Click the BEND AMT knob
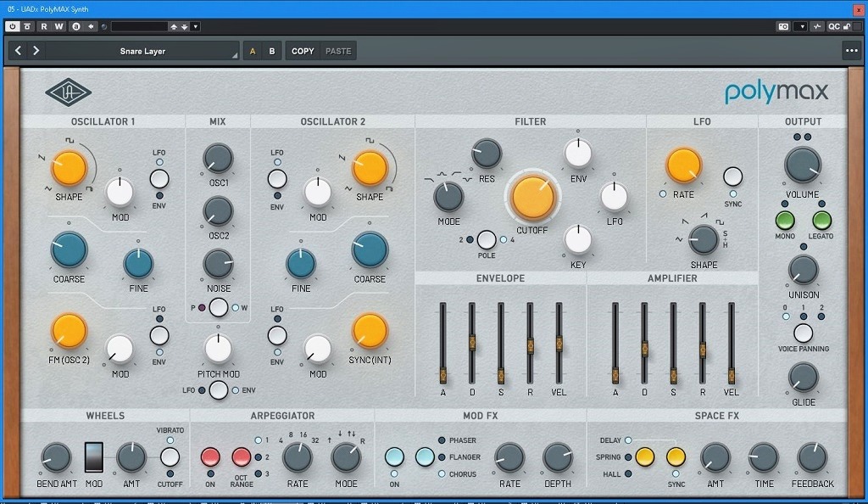This screenshot has height=504, width=868. click(x=57, y=458)
